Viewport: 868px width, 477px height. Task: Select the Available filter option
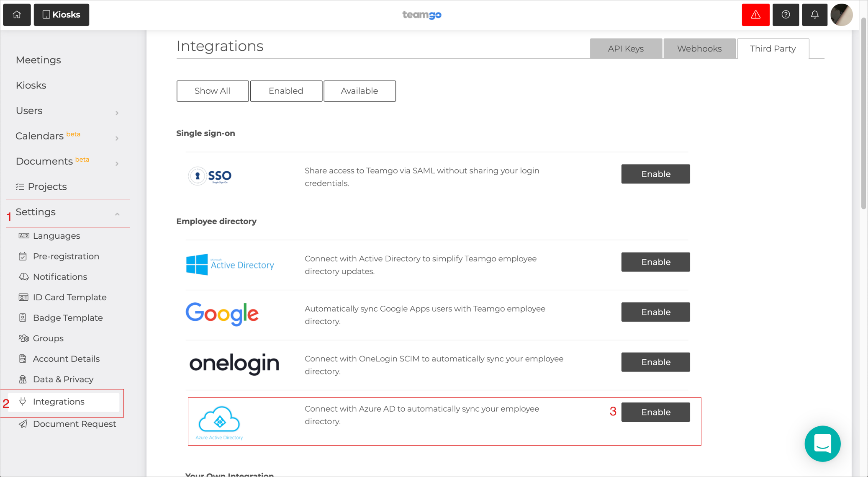point(359,91)
